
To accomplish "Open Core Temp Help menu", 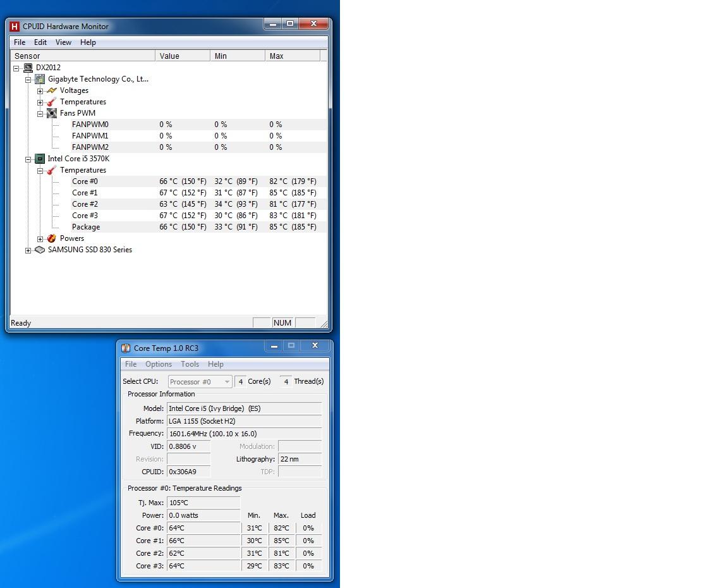I will coord(215,364).
